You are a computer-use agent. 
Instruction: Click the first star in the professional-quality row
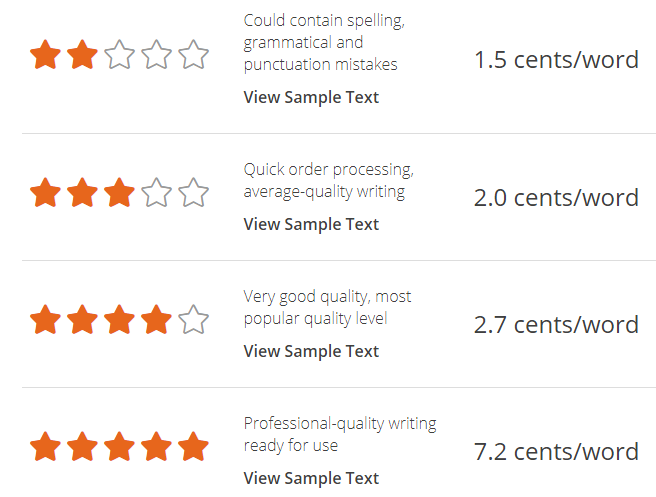45,446
